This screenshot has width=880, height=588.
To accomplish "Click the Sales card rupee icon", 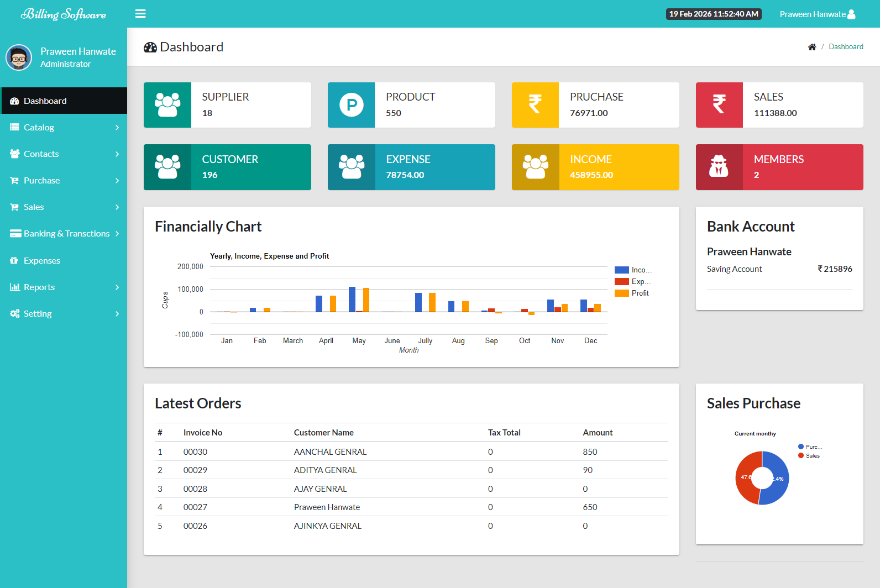I will pyautogui.click(x=719, y=105).
